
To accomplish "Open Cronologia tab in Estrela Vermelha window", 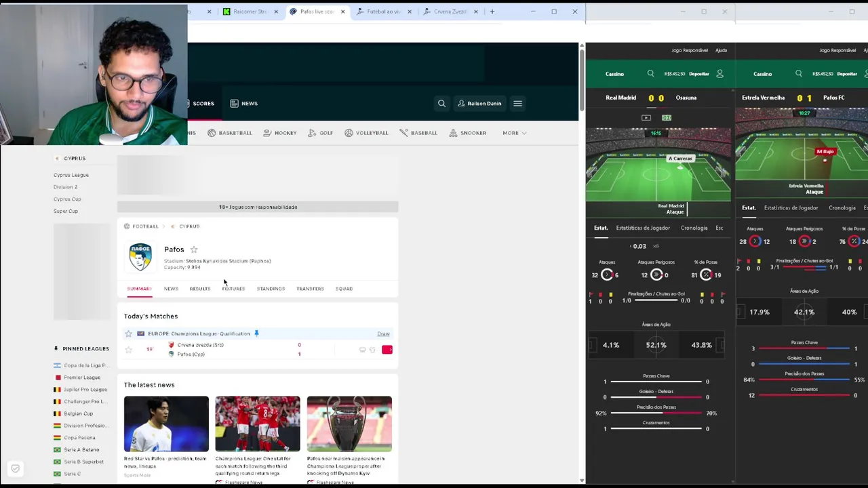I will tap(842, 208).
